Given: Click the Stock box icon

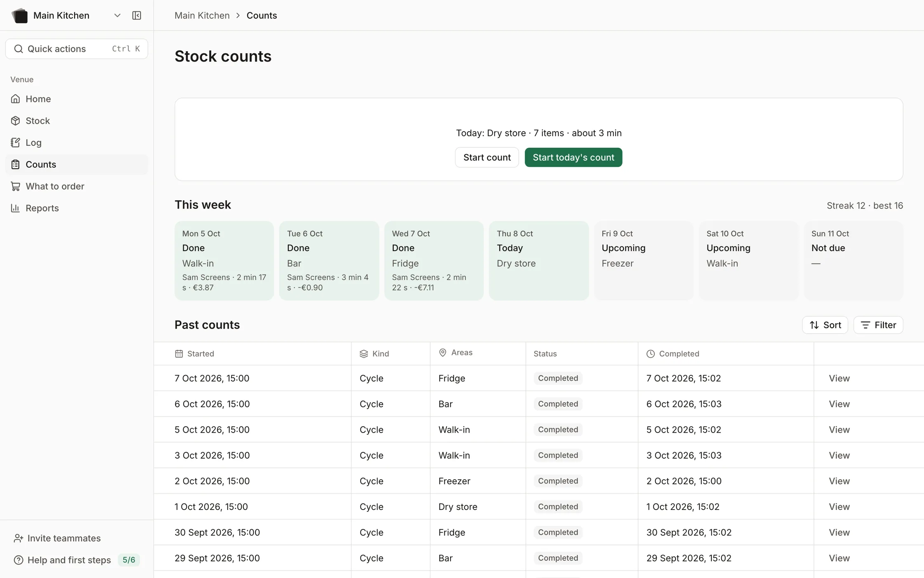Looking at the screenshot, I should point(15,121).
